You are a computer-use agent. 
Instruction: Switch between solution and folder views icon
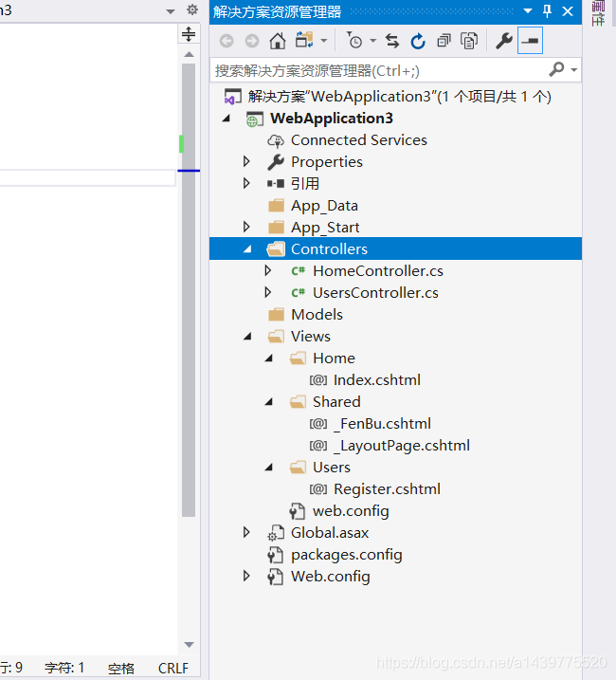pos(304,41)
